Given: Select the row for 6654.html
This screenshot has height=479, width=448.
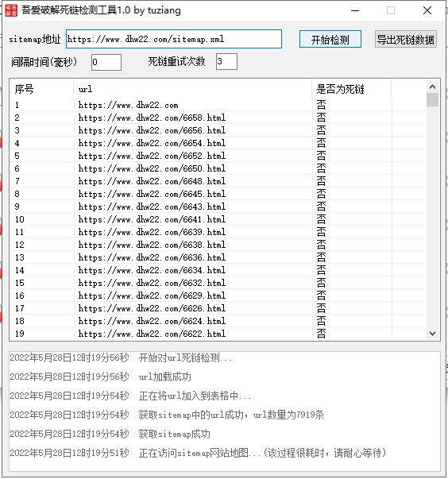Looking at the screenshot, I should click(218, 143).
